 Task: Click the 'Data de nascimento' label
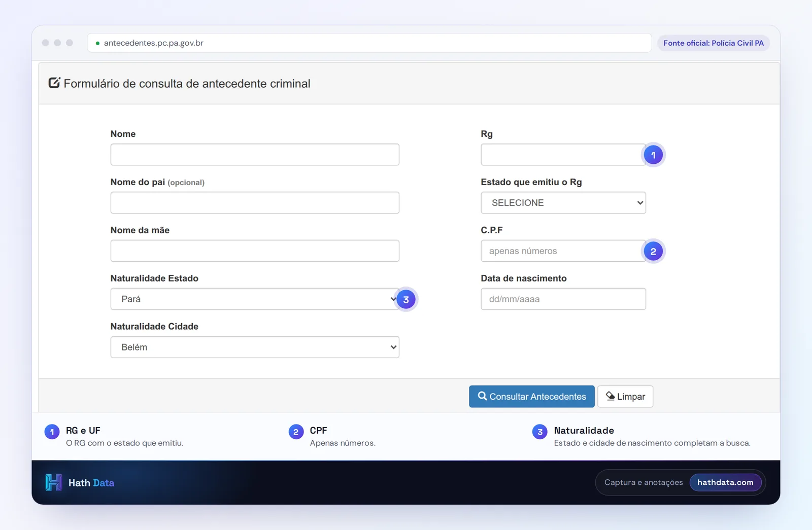[524, 278]
